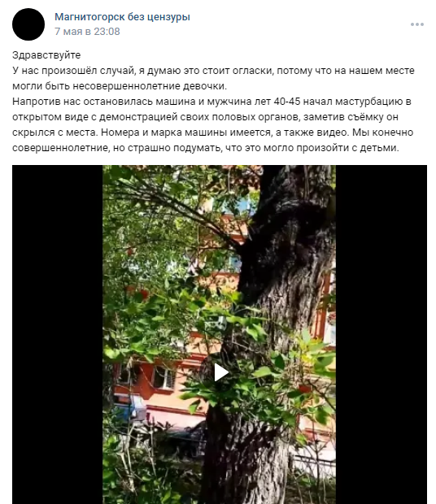Screen dimensions: 436x504
Task: Click the line starting with Напротив нас остановилась машина
Action: coord(211,102)
